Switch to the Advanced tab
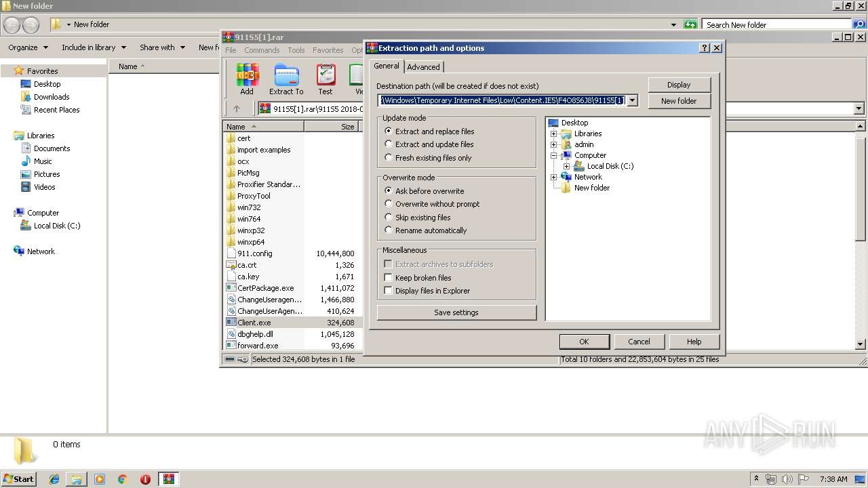Image resolution: width=868 pixels, height=488 pixels. [424, 67]
